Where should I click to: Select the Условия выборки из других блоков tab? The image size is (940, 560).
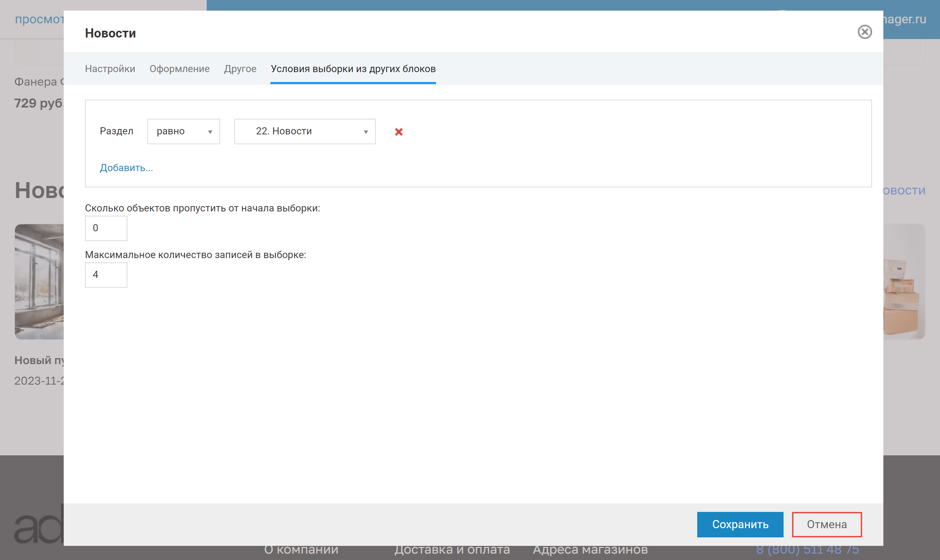click(353, 69)
